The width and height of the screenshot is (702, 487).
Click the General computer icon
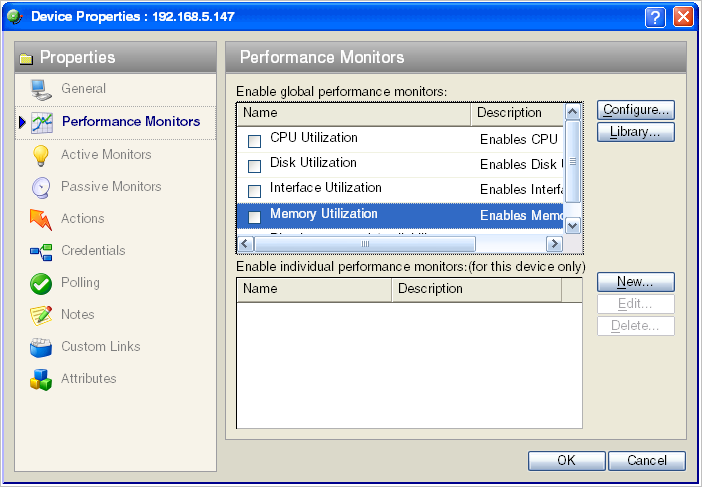pos(41,90)
